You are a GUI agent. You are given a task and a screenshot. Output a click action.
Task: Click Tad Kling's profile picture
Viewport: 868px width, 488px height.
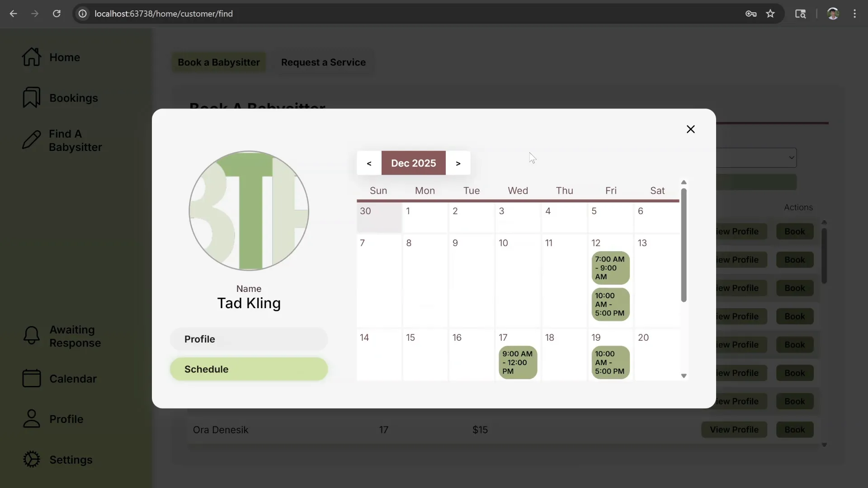pyautogui.click(x=249, y=211)
